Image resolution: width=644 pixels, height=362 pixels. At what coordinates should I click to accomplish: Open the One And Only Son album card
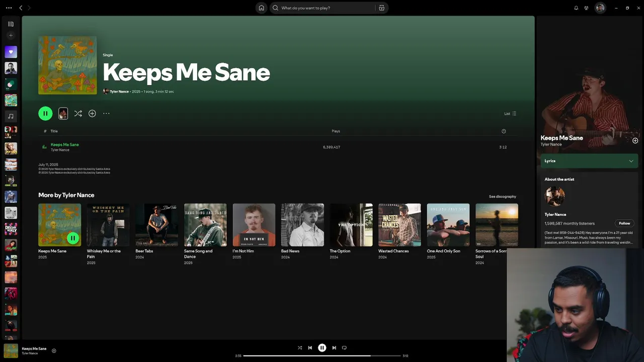tap(448, 232)
